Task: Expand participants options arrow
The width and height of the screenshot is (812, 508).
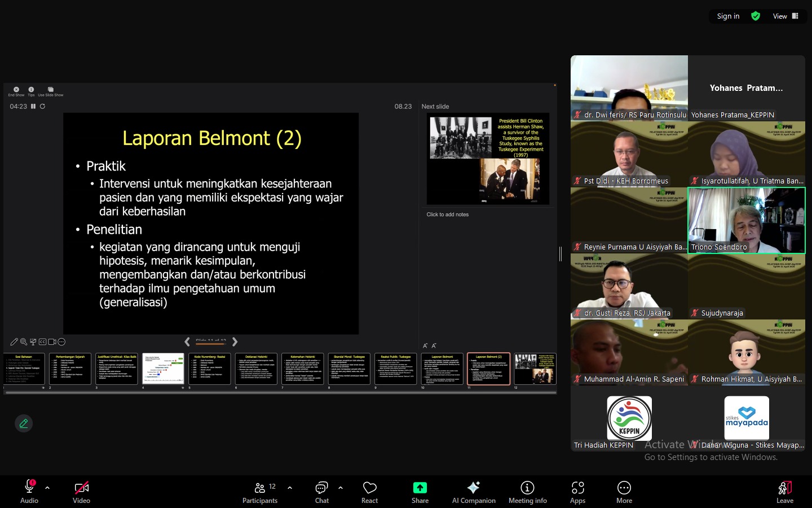Action: click(x=290, y=487)
